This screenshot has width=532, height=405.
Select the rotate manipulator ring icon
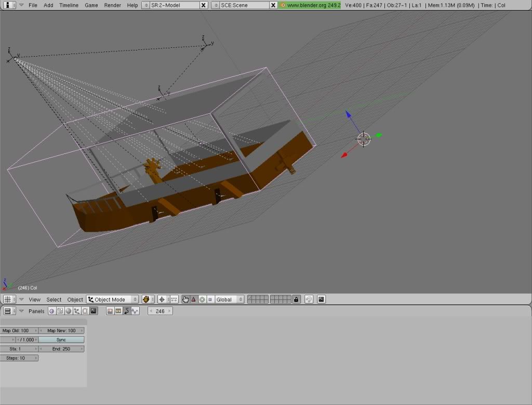coord(202,299)
